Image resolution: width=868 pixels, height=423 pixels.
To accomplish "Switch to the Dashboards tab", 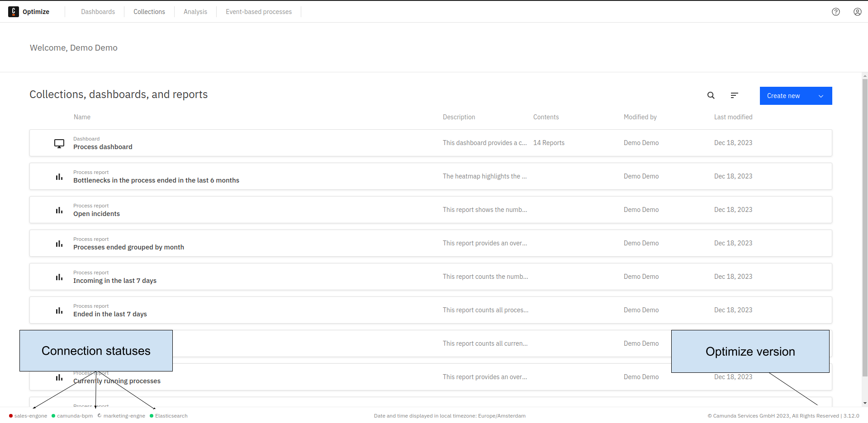I will (98, 11).
